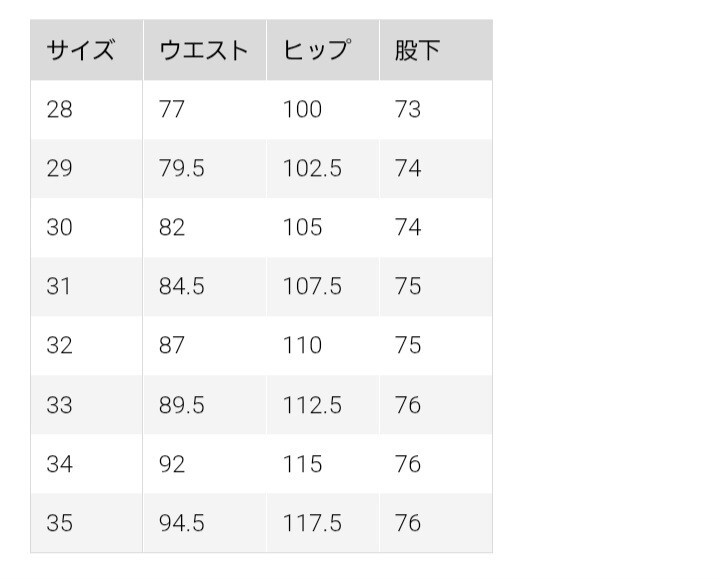The image size is (720, 579).
Task: Click waist value 92
Action: tap(172, 464)
